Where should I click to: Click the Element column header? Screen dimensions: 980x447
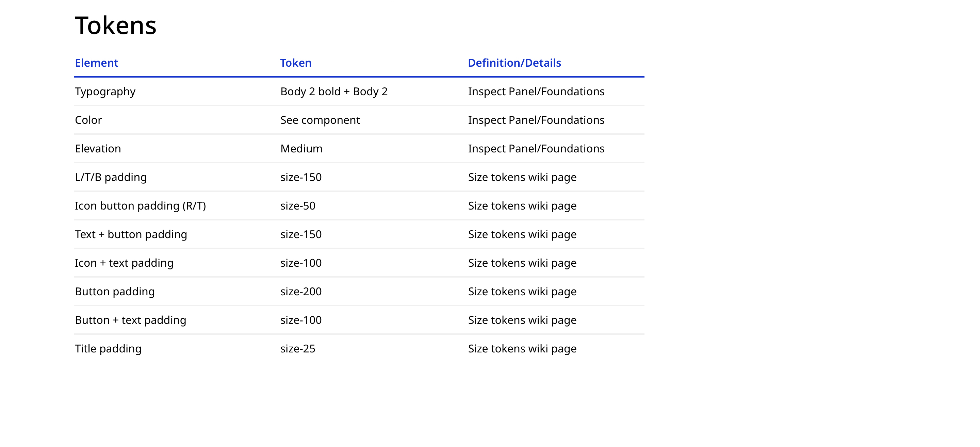96,63
